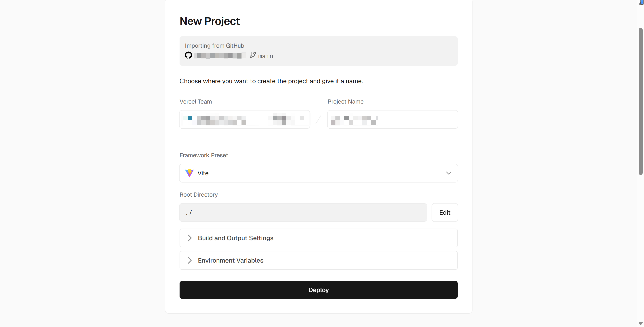Click the Root Directory path field
The height and width of the screenshot is (327, 644).
click(x=303, y=212)
